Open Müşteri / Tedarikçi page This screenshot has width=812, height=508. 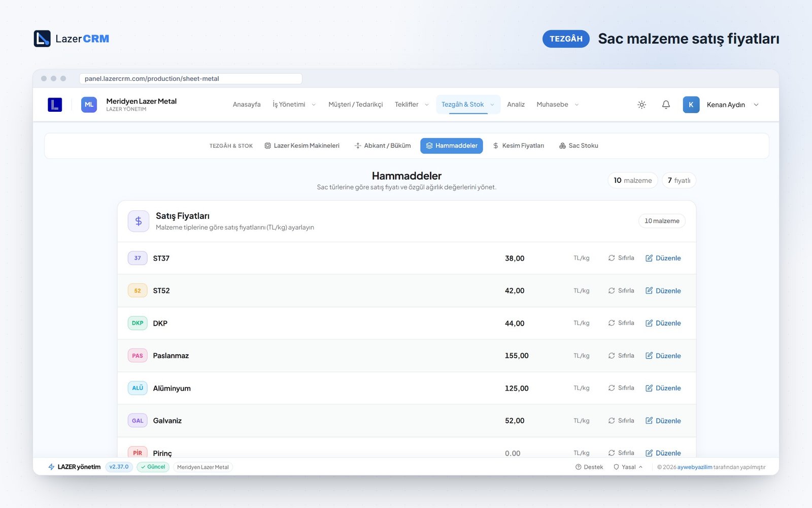356,105
